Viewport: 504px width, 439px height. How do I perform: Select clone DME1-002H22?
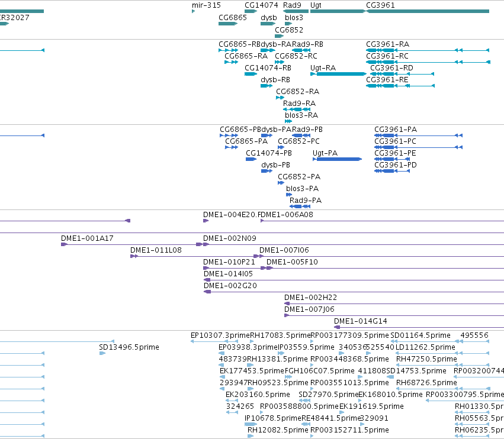pyautogui.click(x=310, y=298)
